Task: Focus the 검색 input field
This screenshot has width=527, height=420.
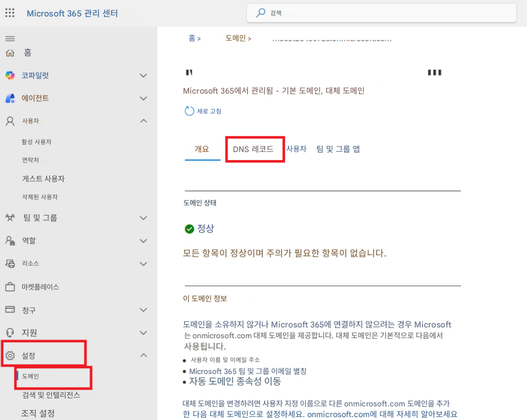Action: click(x=382, y=13)
